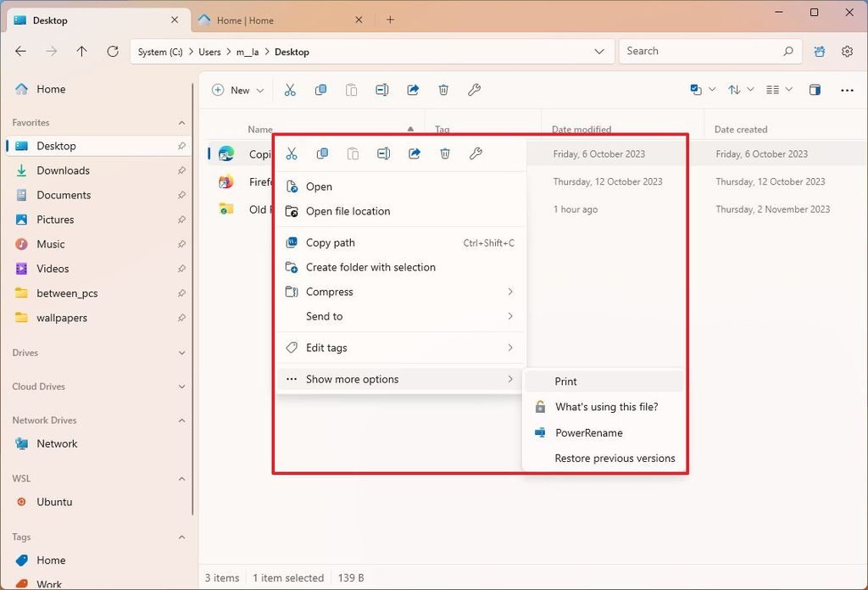The width and height of the screenshot is (868, 590).
Task: Navigate up one folder with the up arrow
Action: [81, 51]
